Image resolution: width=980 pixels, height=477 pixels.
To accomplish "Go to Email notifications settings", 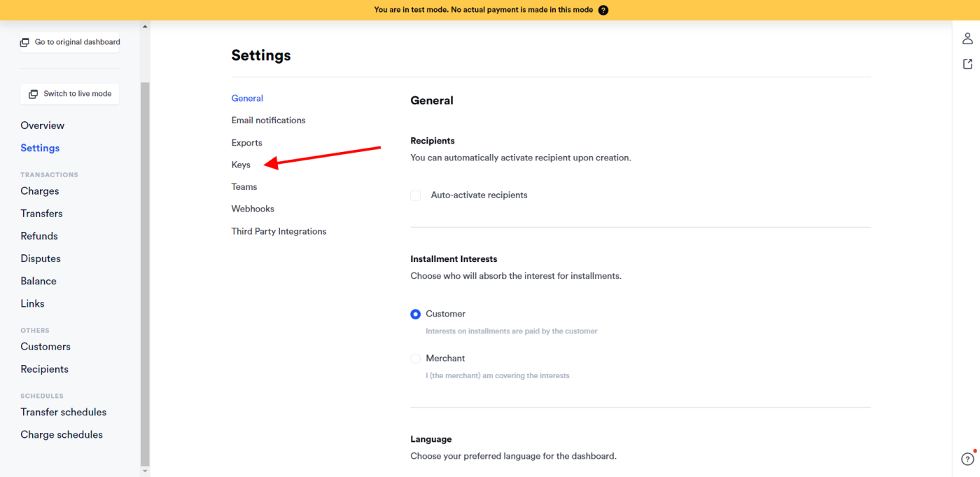I will pos(268,120).
